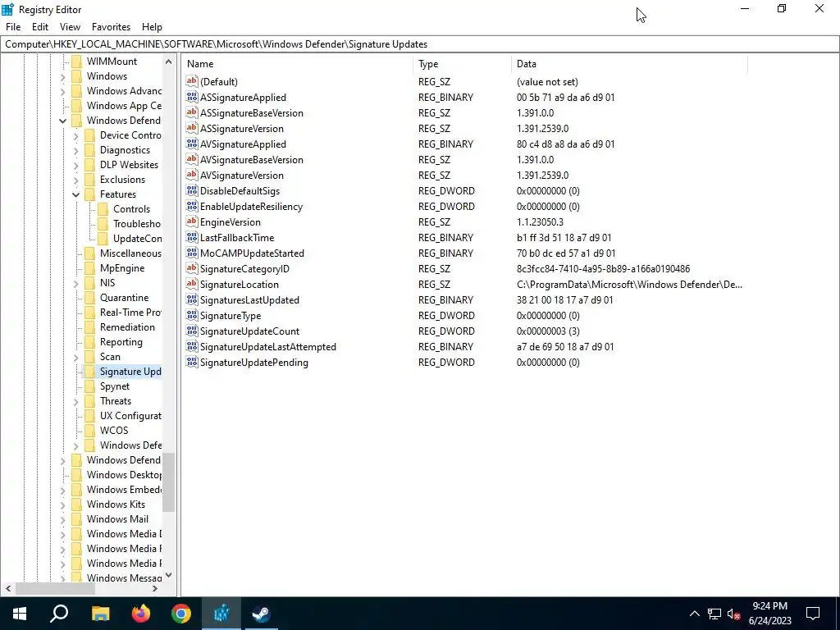Sort by the Name column header
This screenshot has height=630, width=840.
click(x=298, y=64)
